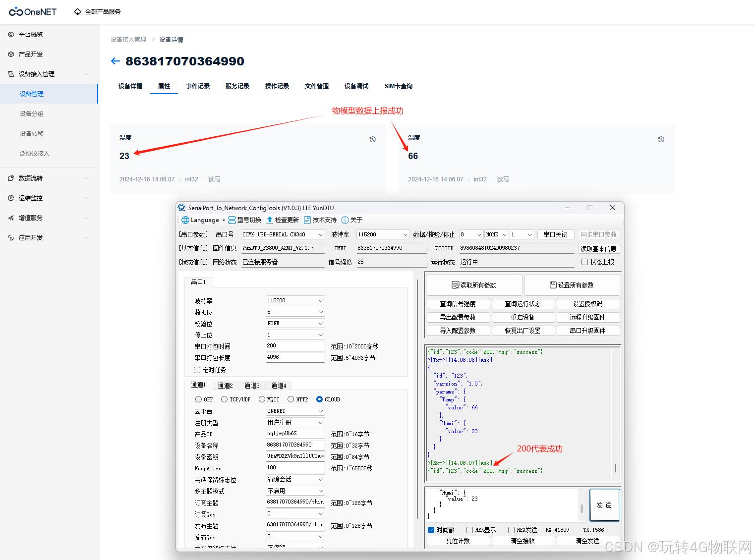
Task: Click the 发送 button
Action: point(604,505)
